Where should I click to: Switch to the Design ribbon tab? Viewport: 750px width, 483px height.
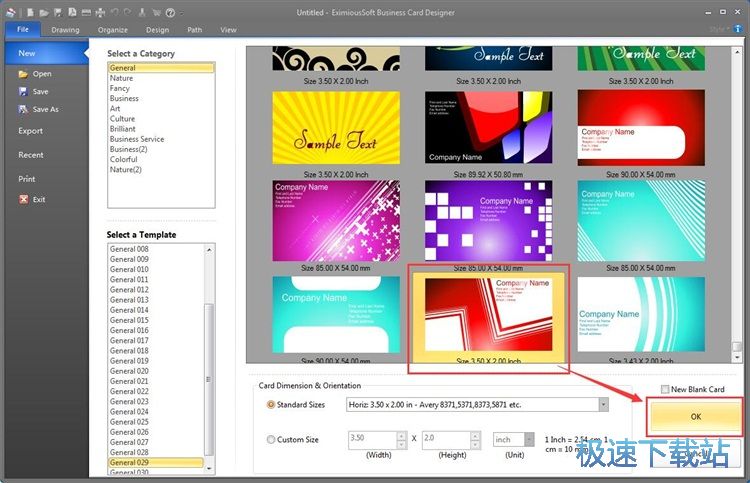pos(157,30)
